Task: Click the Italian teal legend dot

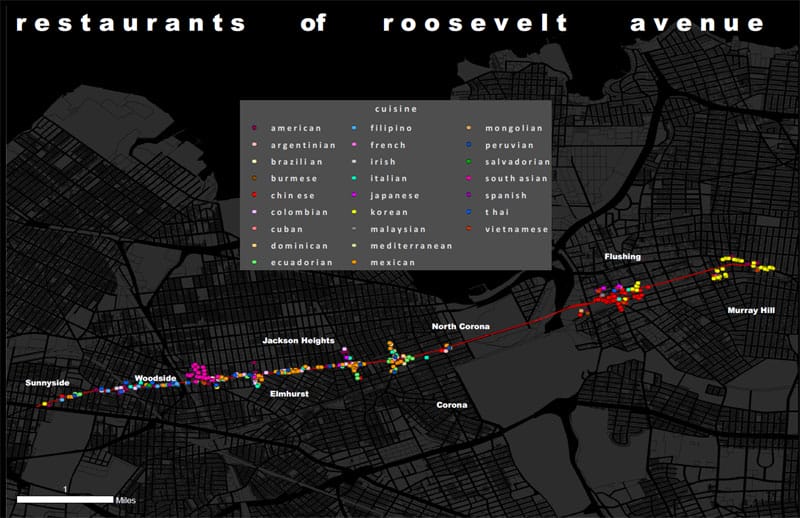Action: [x=354, y=178]
